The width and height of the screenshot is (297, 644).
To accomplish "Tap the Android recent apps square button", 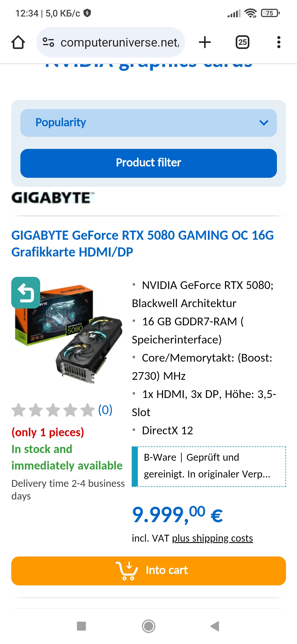I will coord(81,626).
